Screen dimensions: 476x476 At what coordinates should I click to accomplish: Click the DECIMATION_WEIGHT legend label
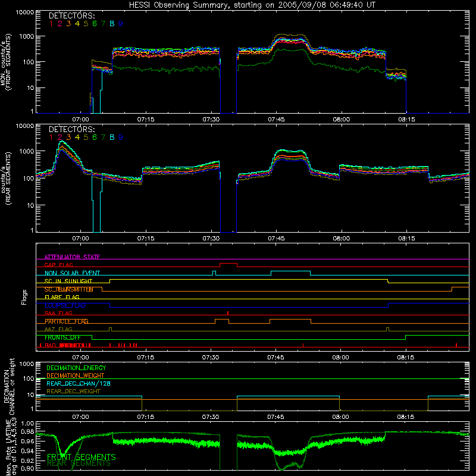76,375
